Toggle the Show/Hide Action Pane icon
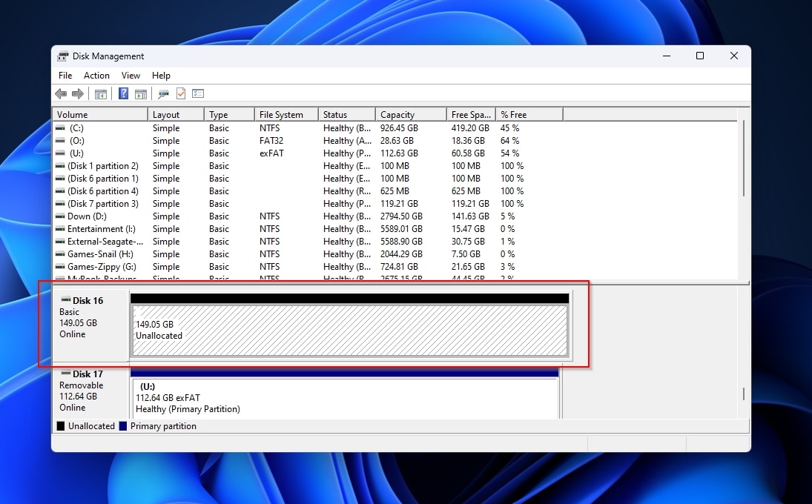The height and width of the screenshot is (504, 812). pyautogui.click(x=141, y=93)
